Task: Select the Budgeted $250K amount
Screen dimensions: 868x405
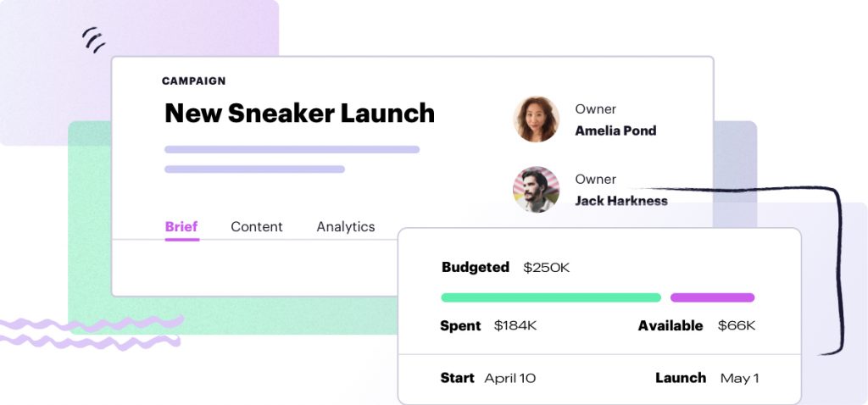Action: pos(547,268)
